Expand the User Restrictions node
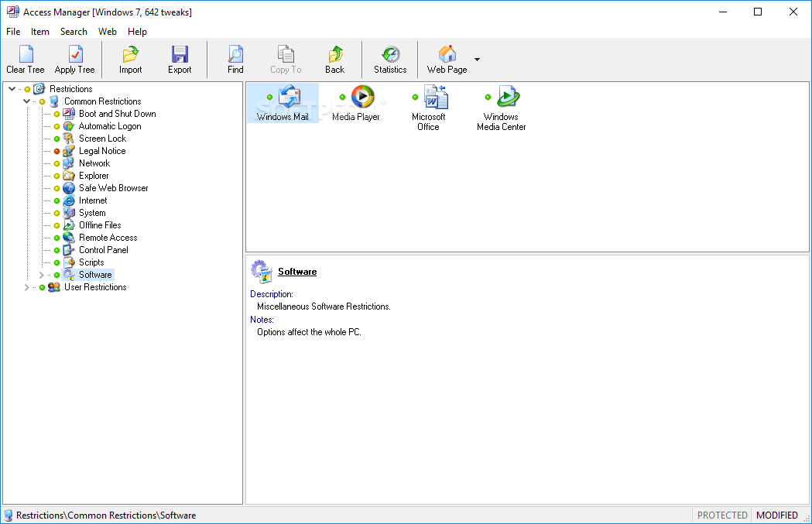Screen dimensions: 812x524 [26, 287]
